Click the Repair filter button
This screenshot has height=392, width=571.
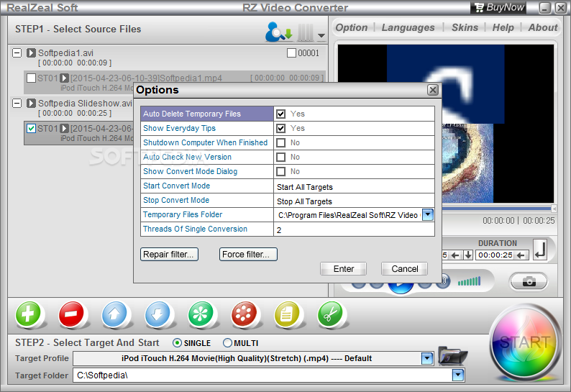coord(169,255)
